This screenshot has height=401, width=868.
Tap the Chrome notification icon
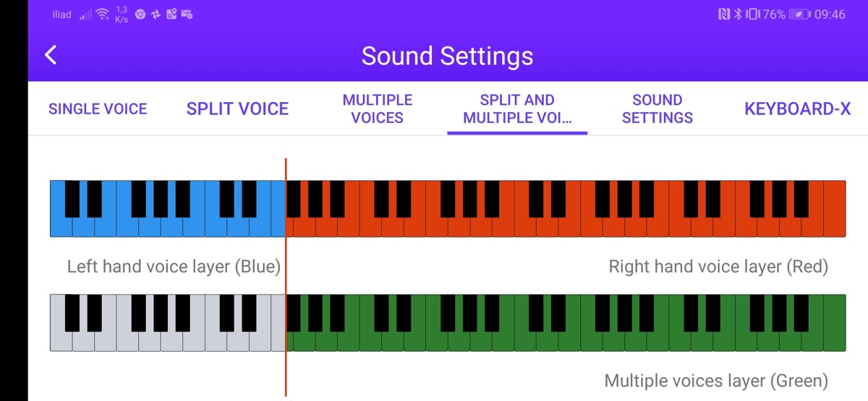click(x=140, y=14)
